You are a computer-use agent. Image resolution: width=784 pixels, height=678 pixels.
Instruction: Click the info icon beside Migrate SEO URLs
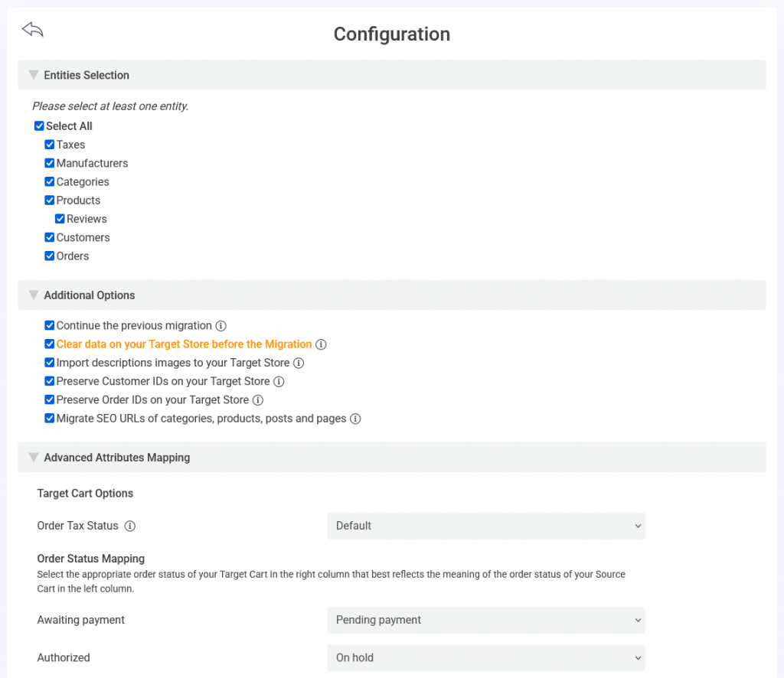[x=354, y=419]
